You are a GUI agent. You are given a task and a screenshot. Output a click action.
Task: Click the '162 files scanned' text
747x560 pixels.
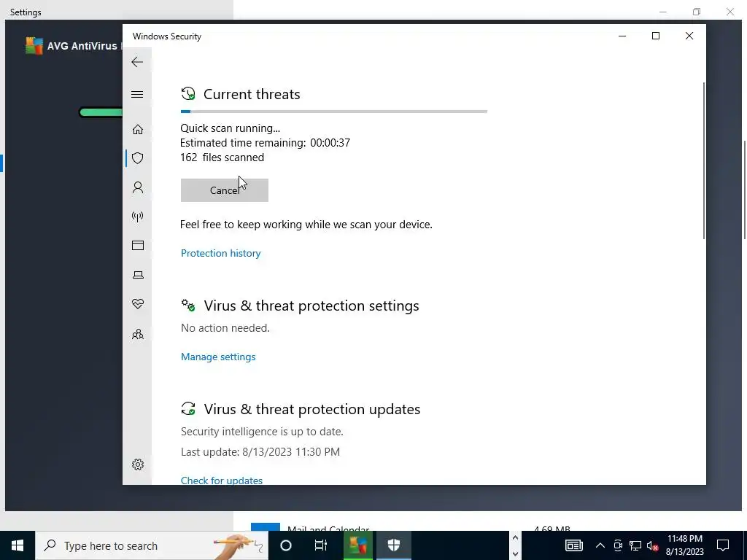point(222,157)
